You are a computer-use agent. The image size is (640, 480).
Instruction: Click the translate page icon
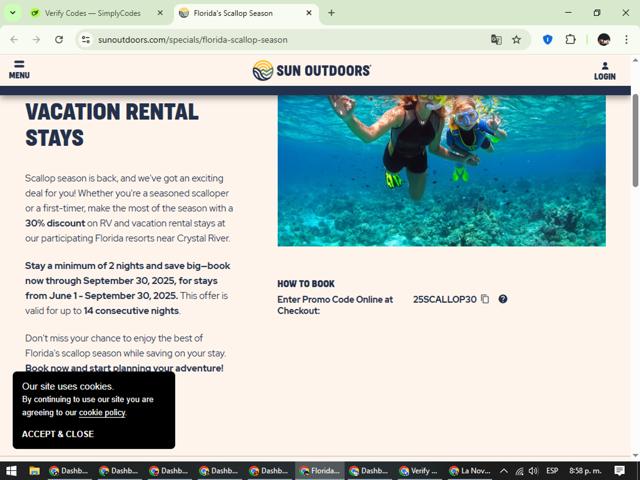click(496, 40)
